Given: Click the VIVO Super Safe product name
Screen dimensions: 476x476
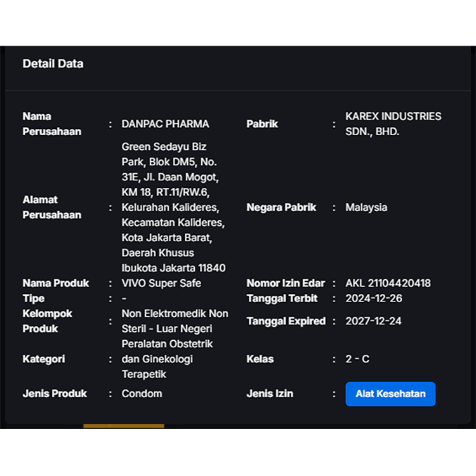Looking at the screenshot, I should point(161,283).
